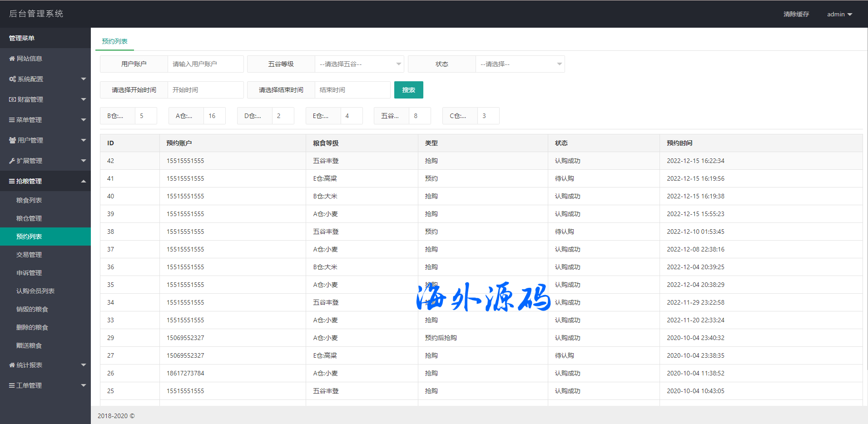Click the money icon beside 财富管理
Viewport: 868px width, 424px height.
click(x=12, y=99)
